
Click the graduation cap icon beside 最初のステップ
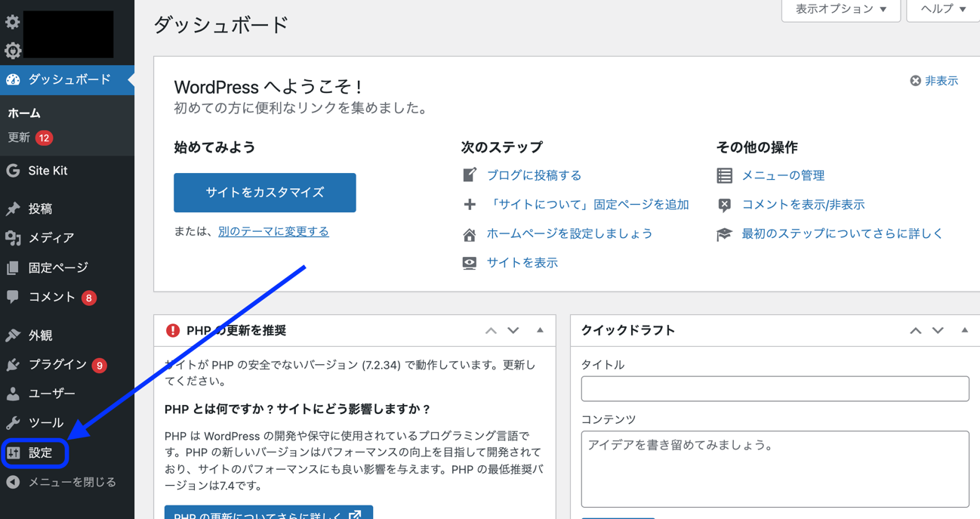pyautogui.click(x=725, y=234)
